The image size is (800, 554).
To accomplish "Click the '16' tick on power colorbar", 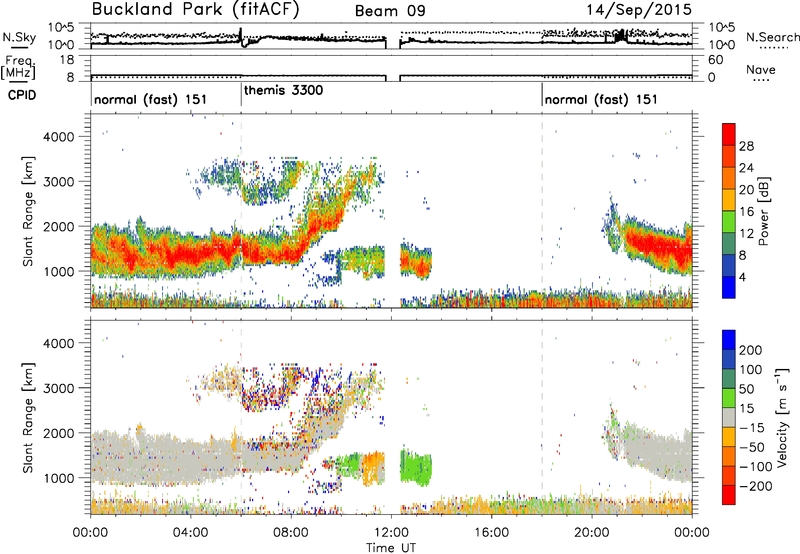I will click(x=746, y=212).
